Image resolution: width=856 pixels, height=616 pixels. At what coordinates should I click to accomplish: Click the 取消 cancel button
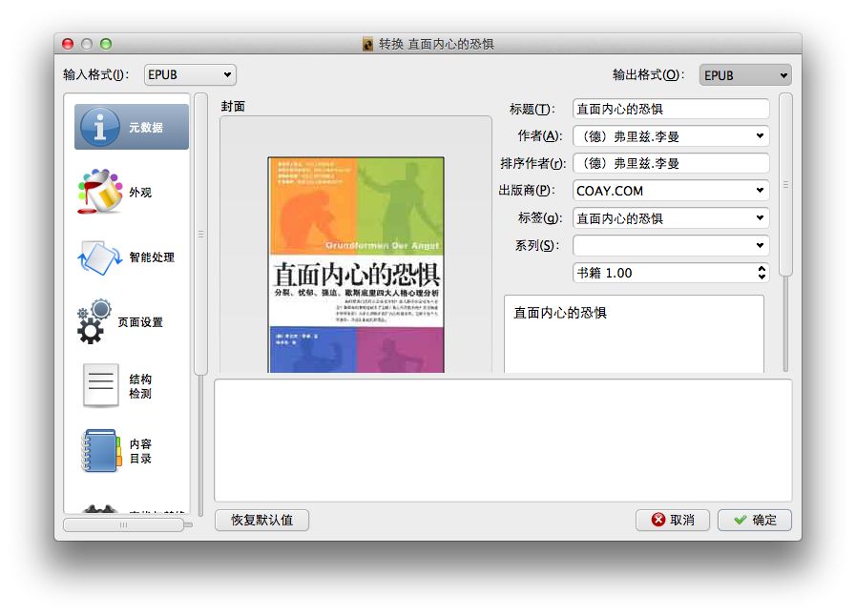point(673,520)
